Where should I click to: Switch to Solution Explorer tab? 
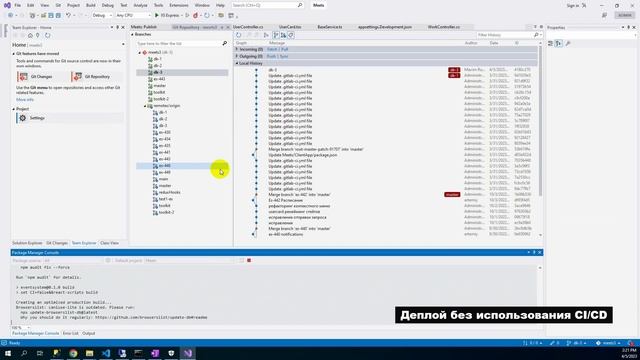(x=27, y=243)
